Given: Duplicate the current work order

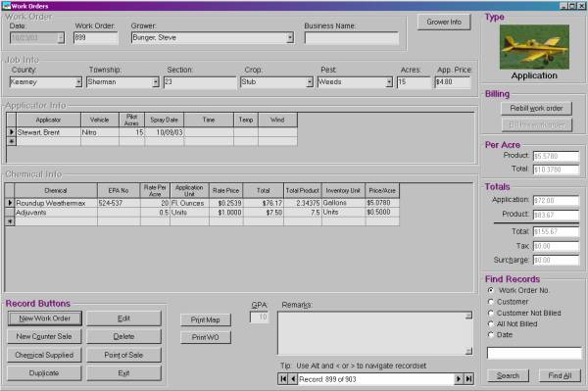Looking at the screenshot, I should click(44, 373).
